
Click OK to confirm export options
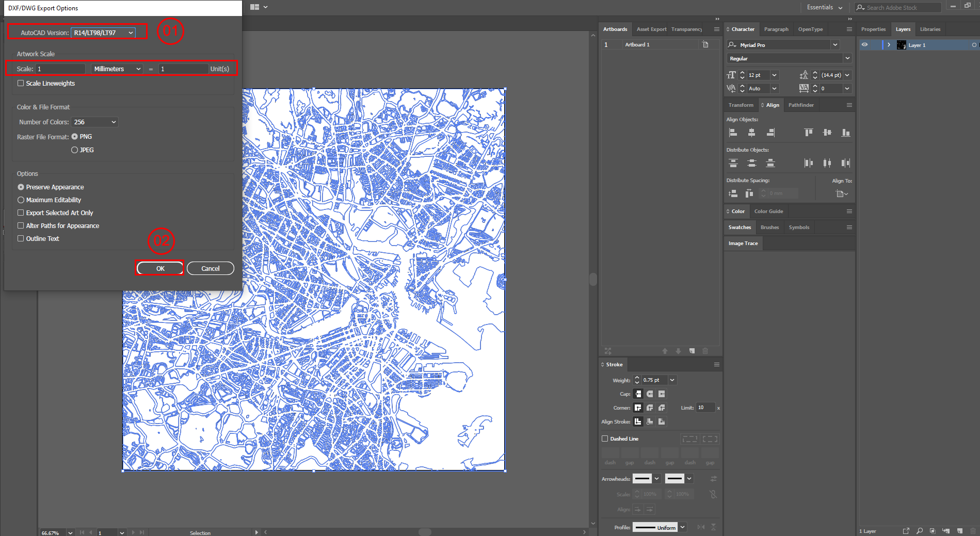(159, 268)
